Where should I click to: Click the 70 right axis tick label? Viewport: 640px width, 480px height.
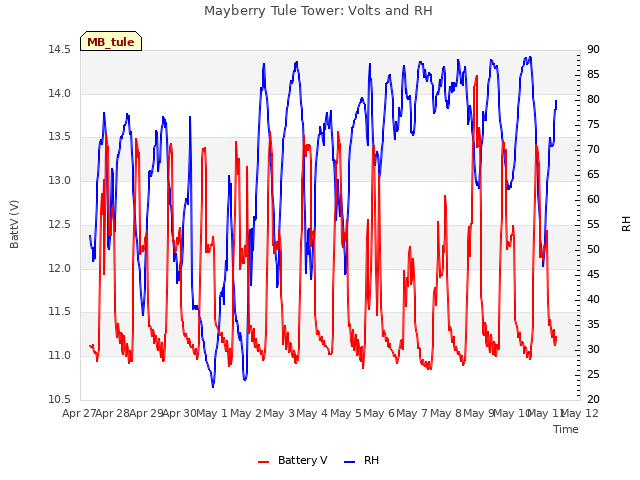(593, 149)
